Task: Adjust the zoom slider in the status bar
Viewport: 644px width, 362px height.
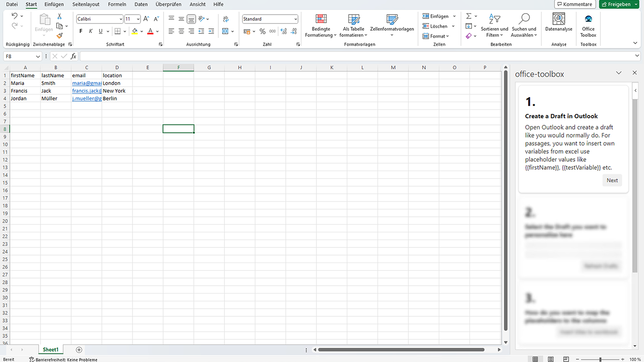Action: point(600,359)
